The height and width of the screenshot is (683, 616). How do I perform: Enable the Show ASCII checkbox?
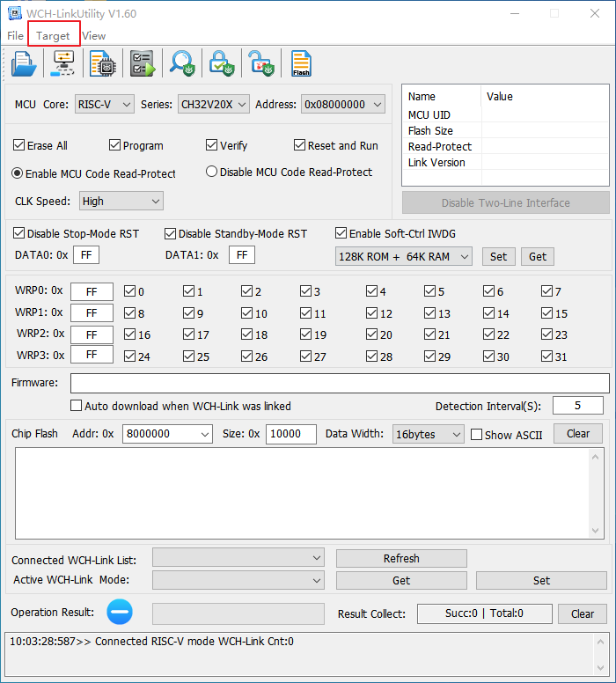(x=476, y=435)
